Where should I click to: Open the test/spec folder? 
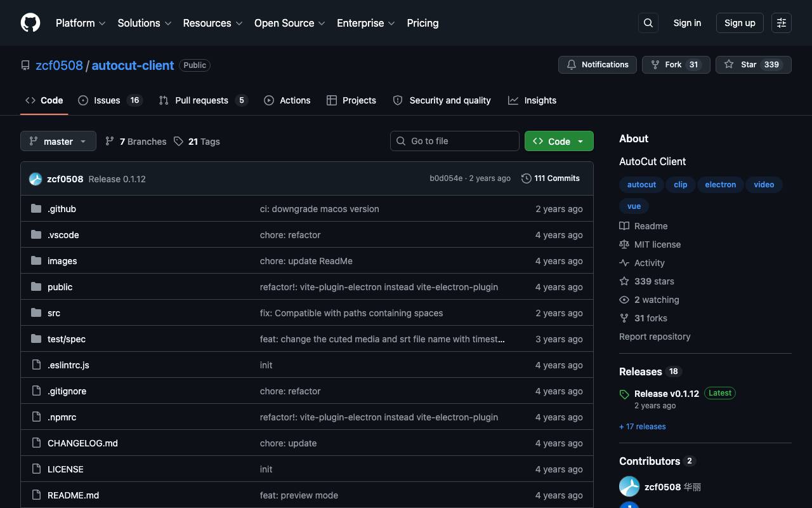tap(67, 339)
